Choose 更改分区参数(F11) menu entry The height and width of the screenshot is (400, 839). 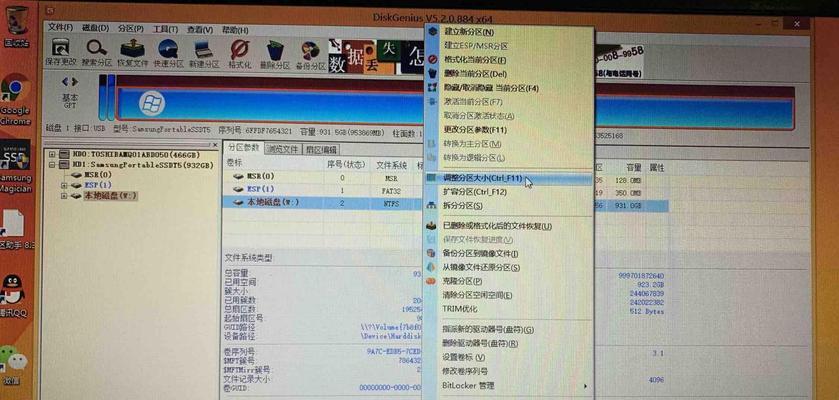pyautogui.click(x=475, y=129)
